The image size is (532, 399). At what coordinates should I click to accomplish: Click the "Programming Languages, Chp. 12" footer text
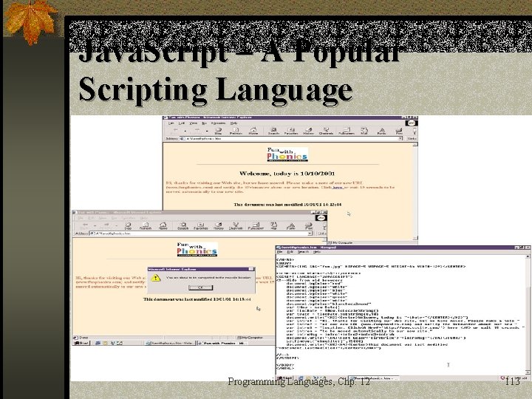tap(299, 382)
